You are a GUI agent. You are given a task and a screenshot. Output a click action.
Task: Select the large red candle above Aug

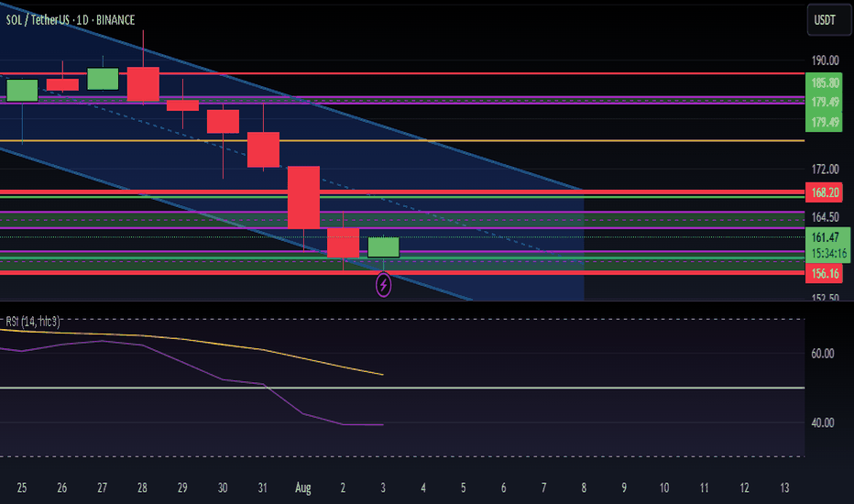coord(303,197)
